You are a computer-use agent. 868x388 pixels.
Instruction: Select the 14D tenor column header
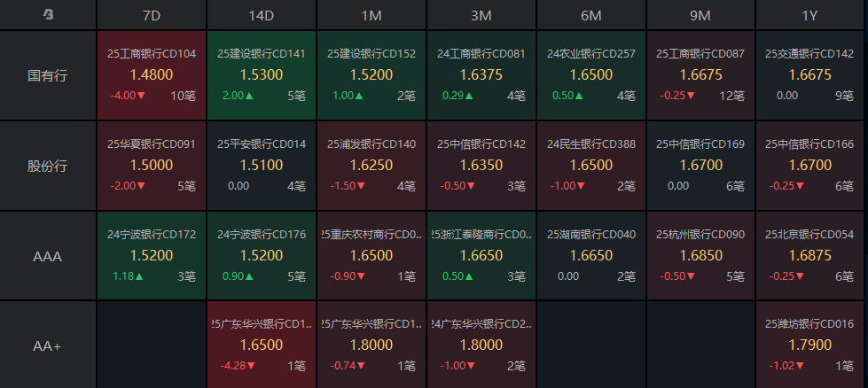point(261,15)
